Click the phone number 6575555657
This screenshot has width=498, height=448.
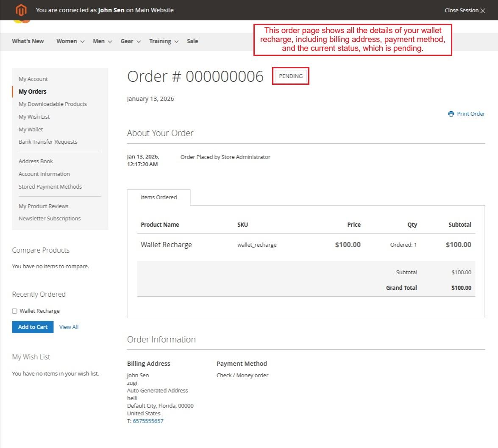(x=148, y=421)
